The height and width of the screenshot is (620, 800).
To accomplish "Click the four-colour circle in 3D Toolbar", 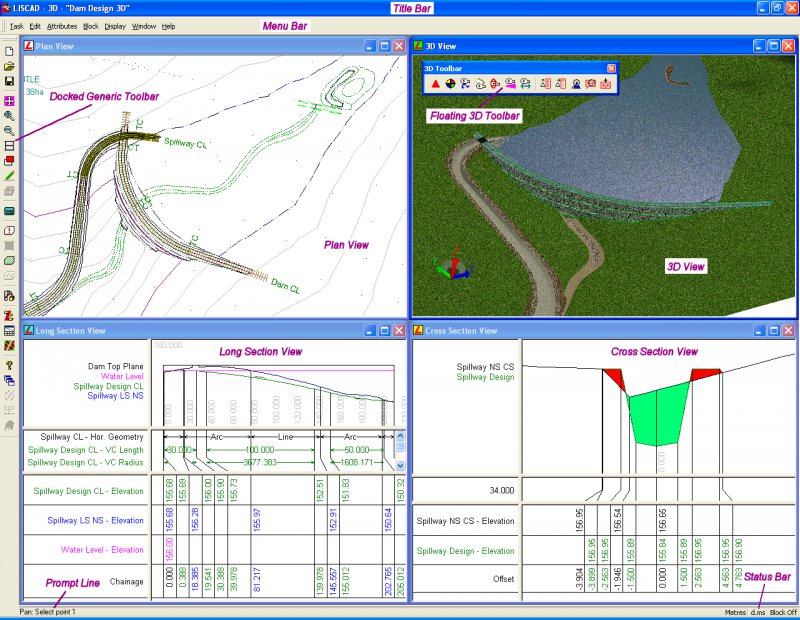I will [x=450, y=84].
